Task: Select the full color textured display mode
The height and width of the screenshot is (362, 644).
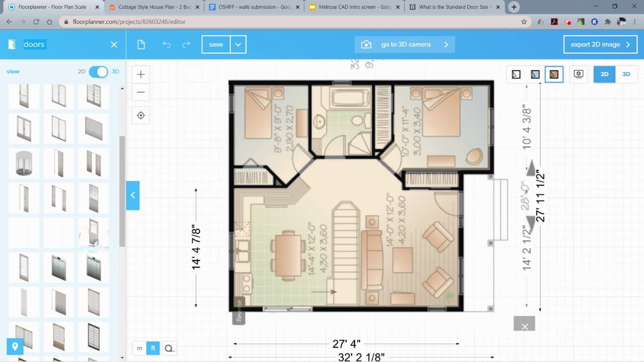Action: tap(554, 74)
